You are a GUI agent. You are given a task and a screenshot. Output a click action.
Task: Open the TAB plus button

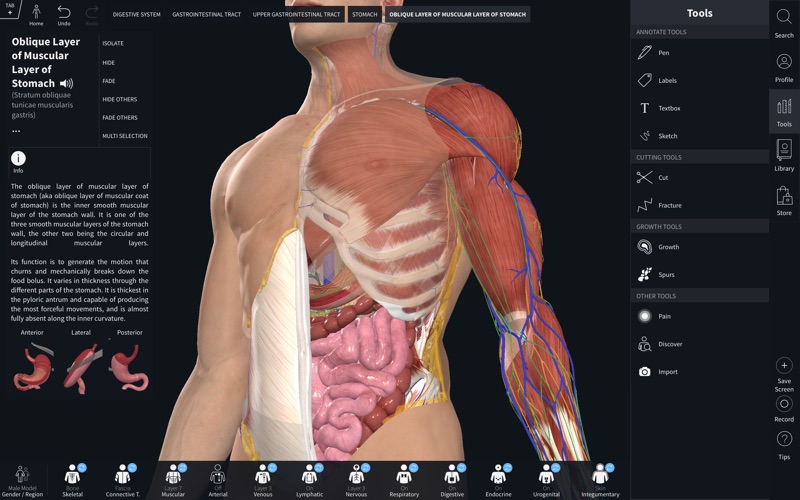point(10,8)
